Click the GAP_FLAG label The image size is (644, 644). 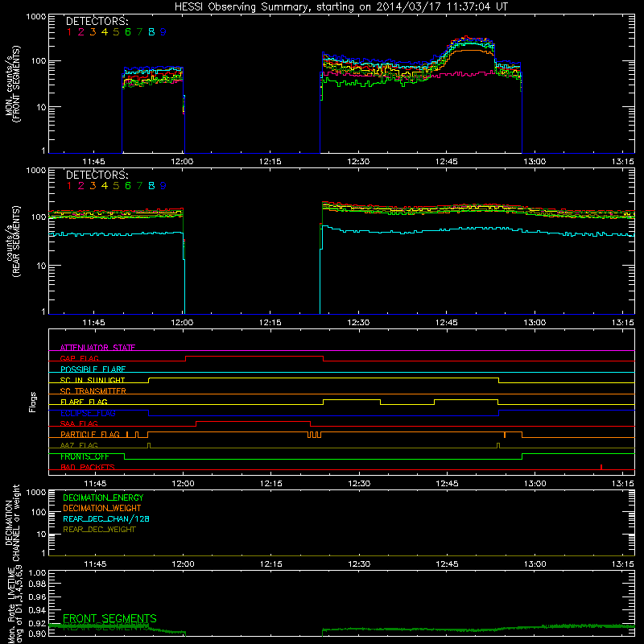click(x=79, y=358)
